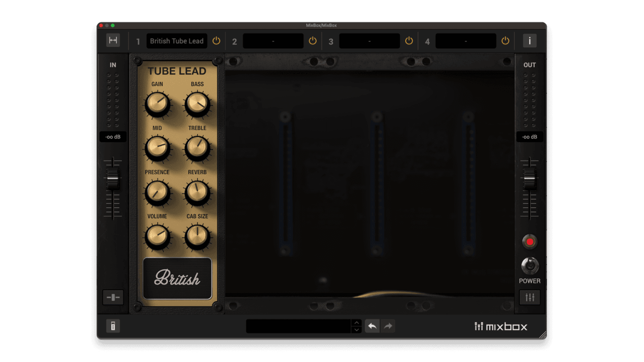644x362 pixels.
Task: Click the British Tube Lead name field
Action: click(177, 41)
